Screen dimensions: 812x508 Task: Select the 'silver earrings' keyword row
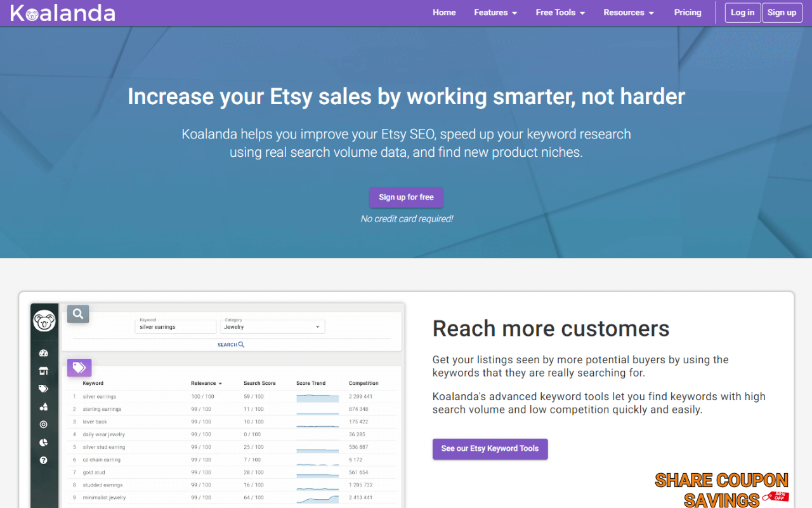coord(232,397)
